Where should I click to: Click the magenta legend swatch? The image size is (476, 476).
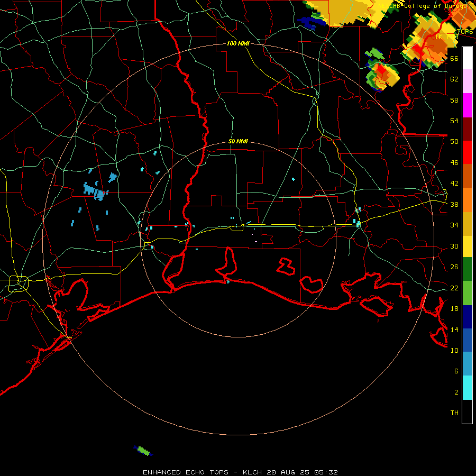point(467,105)
